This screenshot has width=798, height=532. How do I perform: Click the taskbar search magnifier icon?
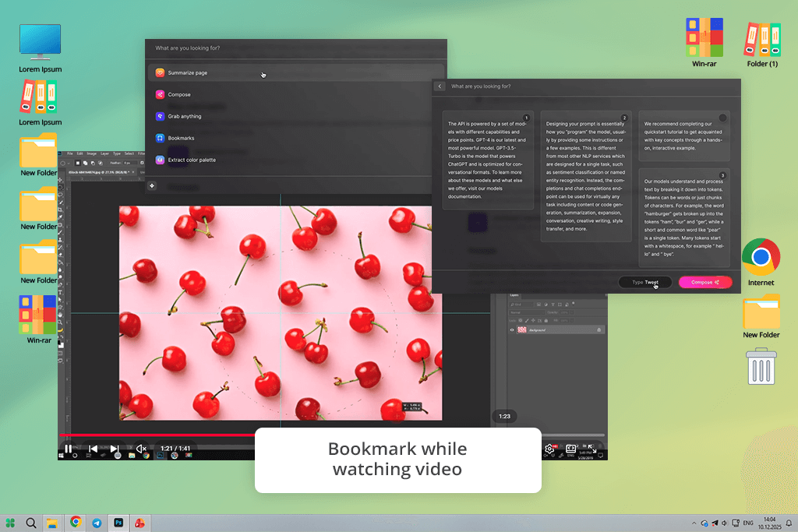(x=31, y=523)
